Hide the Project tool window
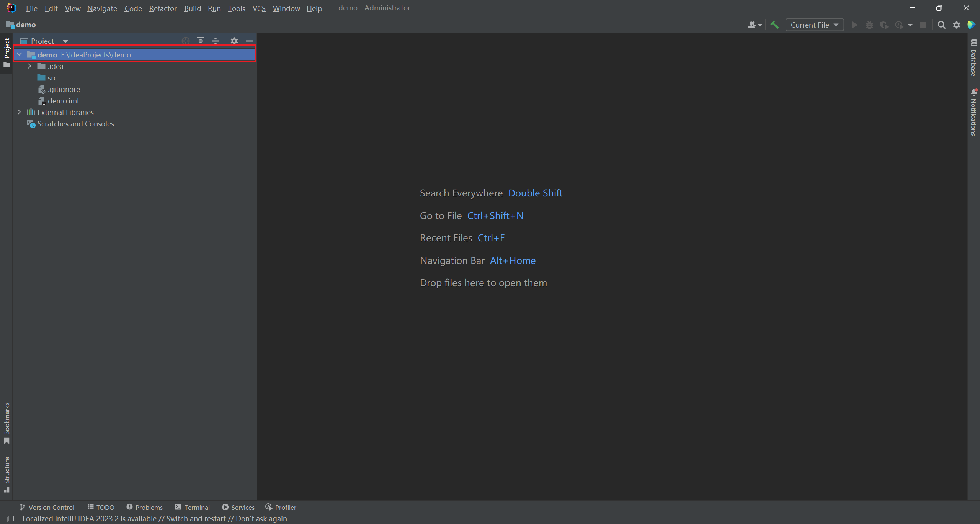The height and width of the screenshot is (524, 980). [x=249, y=41]
